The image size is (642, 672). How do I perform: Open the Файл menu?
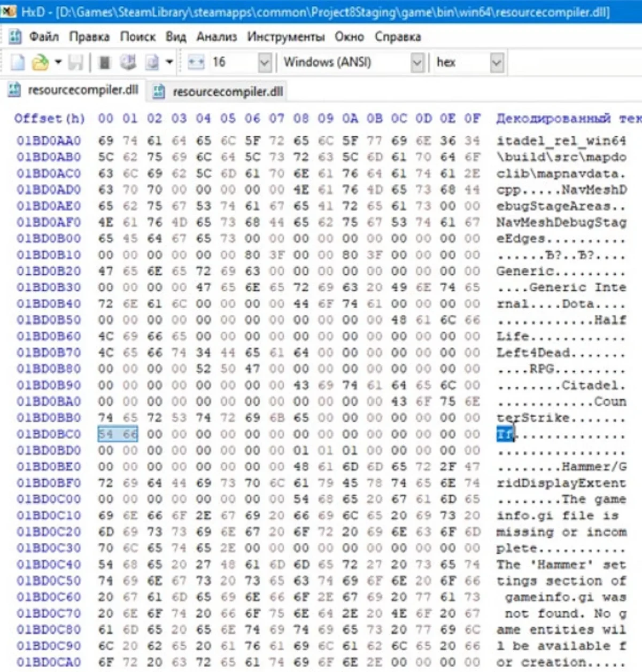[x=44, y=37]
